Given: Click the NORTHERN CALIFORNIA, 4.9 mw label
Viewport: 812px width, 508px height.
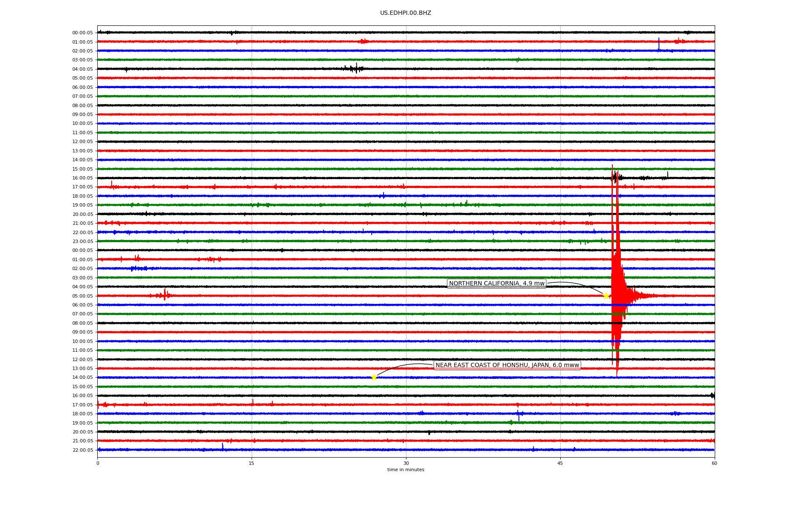Looking at the screenshot, I should pyautogui.click(x=497, y=284).
